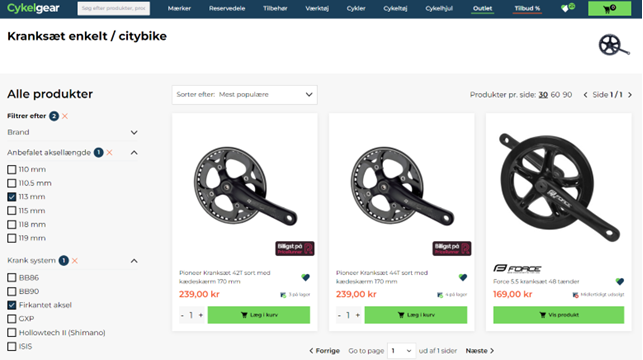Clear all filters with the red X
Screen dimensions: 643x360
[x=65, y=116]
